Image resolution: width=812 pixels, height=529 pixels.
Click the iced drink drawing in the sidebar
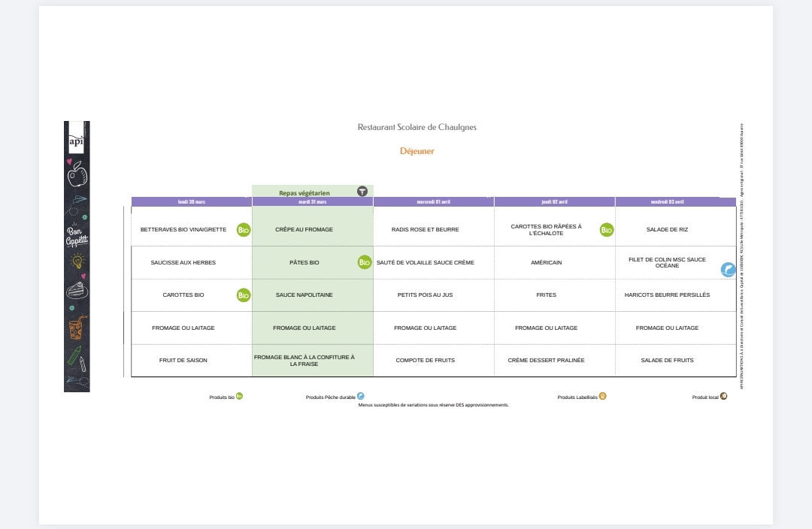[x=77, y=328]
